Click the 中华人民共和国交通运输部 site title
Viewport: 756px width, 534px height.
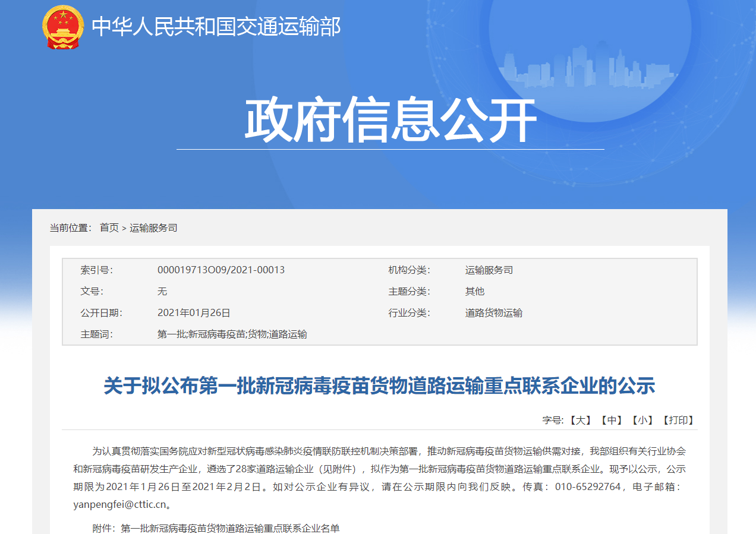(x=216, y=27)
